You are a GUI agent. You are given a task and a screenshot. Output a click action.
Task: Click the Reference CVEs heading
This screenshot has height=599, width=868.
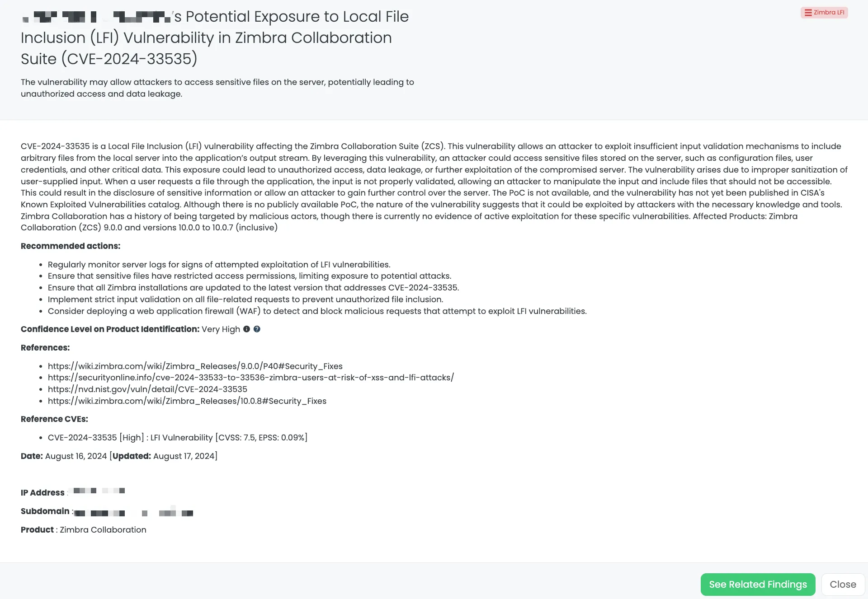[54, 419]
